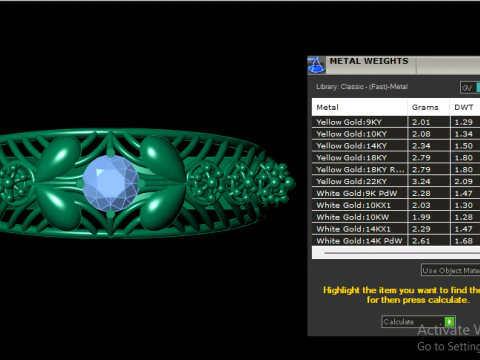This screenshot has width=480, height=360.
Task: Sort by the Metal column header
Action: click(359, 107)
